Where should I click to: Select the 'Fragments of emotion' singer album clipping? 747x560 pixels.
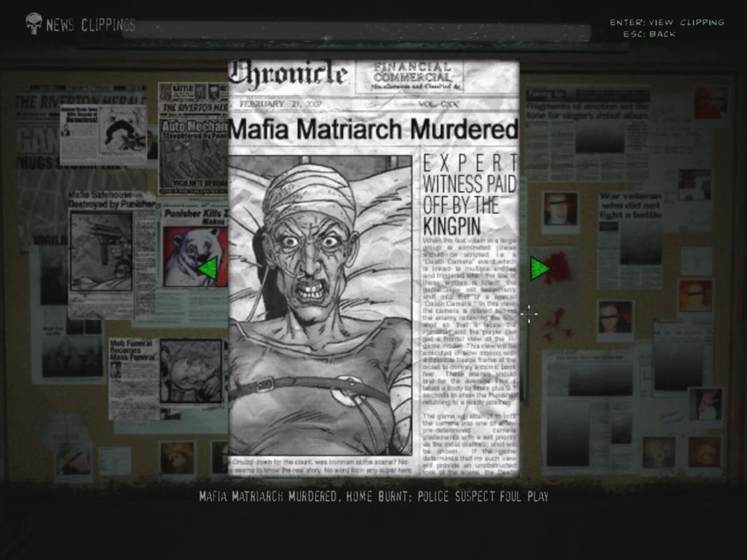coord(587,133)
